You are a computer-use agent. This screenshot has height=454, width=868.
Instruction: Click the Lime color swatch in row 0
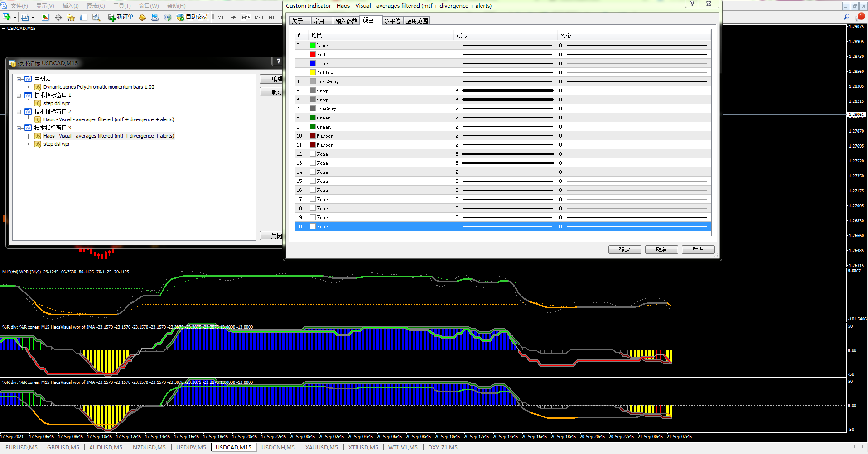[x=313, y=45]
